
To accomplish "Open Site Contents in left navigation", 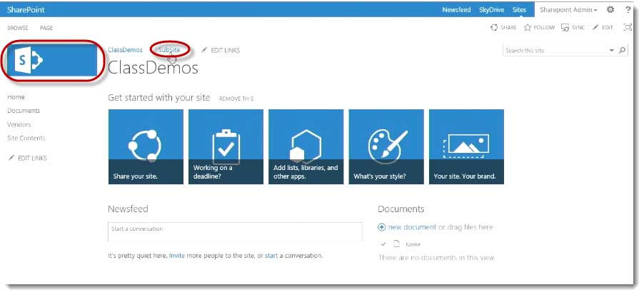I will pyautogui.click(x=26, y=138).
